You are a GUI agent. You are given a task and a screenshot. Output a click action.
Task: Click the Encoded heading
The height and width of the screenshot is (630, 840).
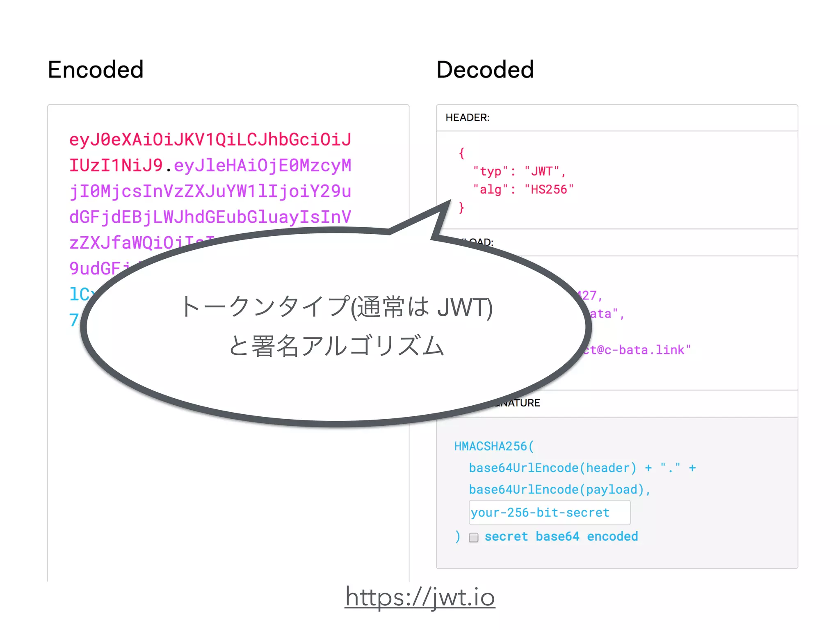(96, 69)
